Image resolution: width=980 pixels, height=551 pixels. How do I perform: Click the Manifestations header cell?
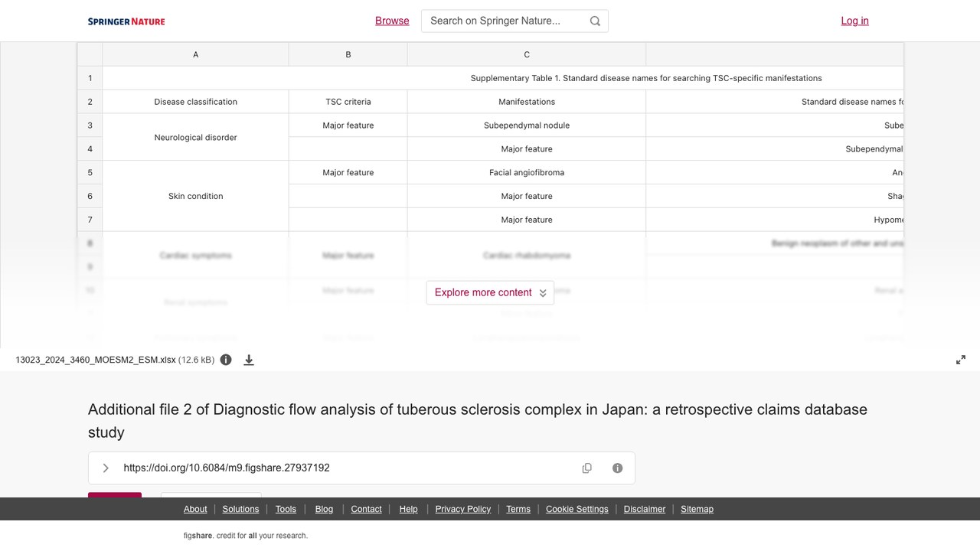tap(527, 102)
